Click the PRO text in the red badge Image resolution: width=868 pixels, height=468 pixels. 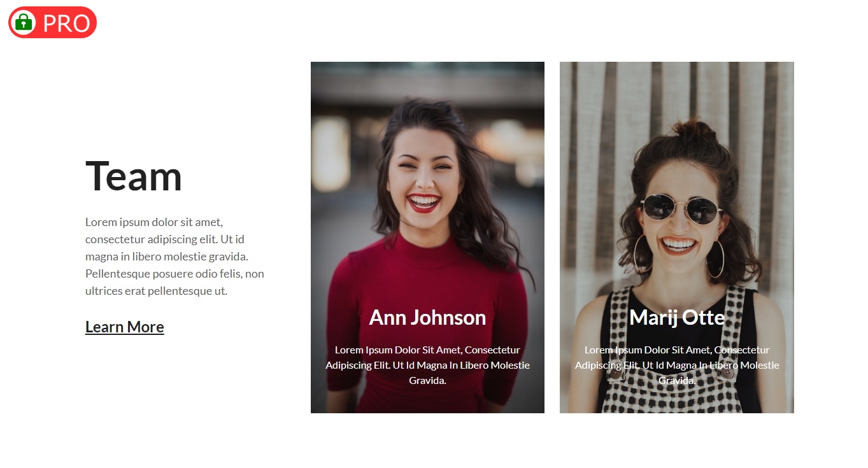(66, 23)
